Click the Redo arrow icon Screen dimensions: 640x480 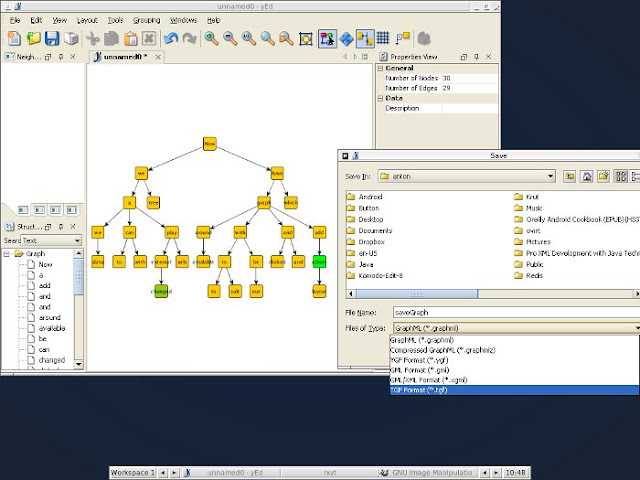pyautogui.click(x=189, y=39)
